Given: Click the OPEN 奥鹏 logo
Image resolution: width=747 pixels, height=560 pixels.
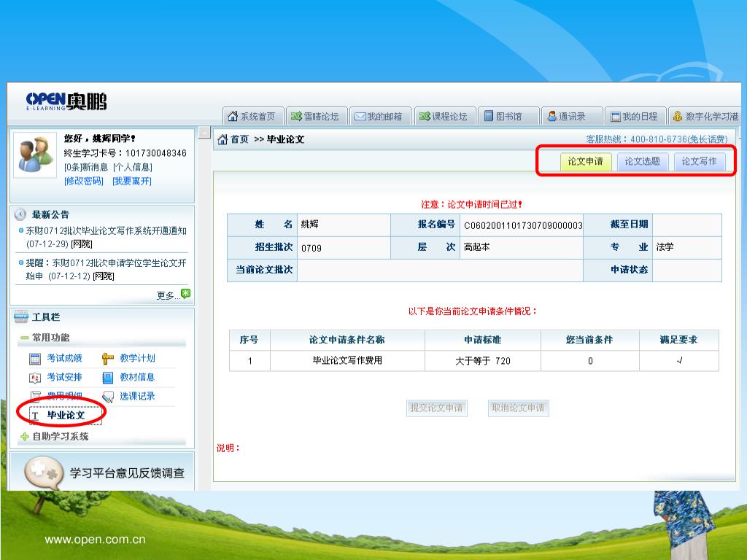Looking at the screenshot, I should 66,101.
